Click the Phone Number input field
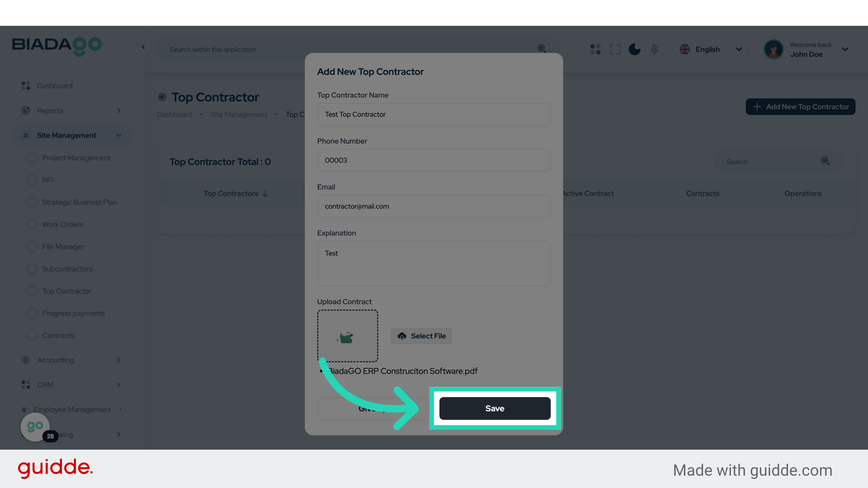This screenshot has height=488, width=868. (x=434, y=160)
